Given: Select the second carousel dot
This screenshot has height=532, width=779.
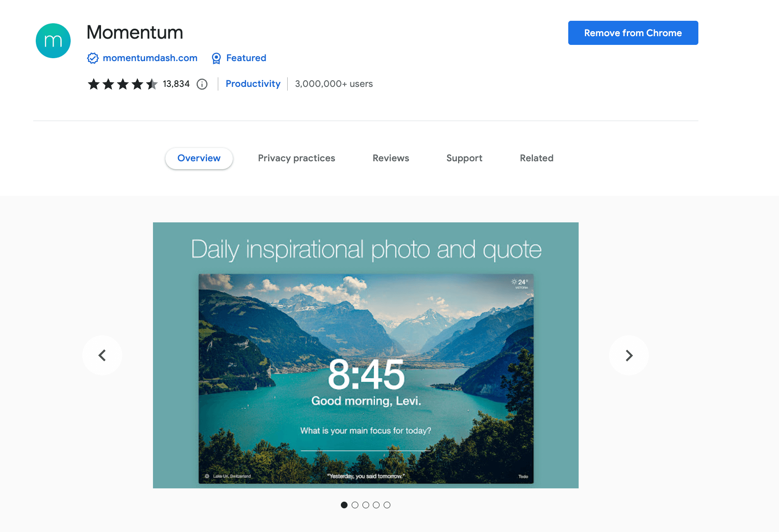Looking at the screenshot, I should 355,505.
